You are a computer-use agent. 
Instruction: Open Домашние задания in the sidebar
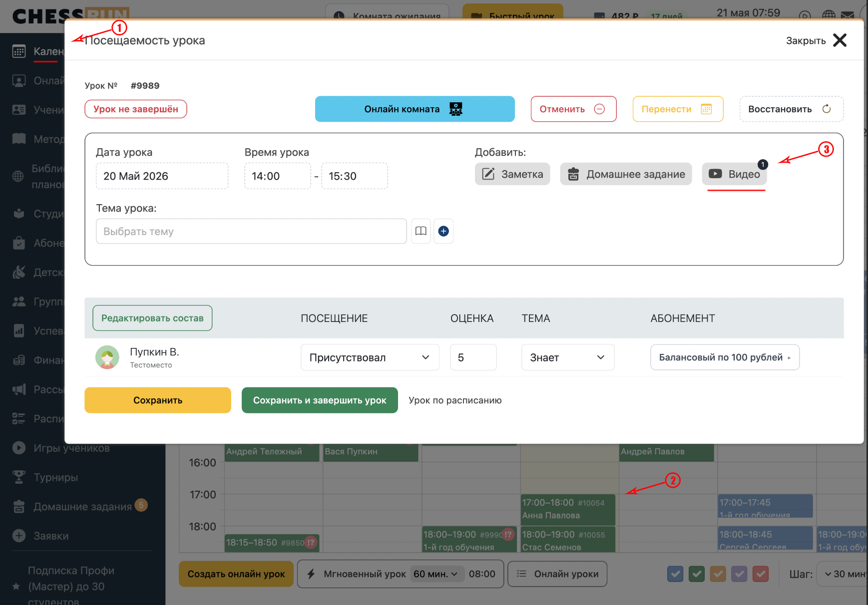[x=82, y=507]
